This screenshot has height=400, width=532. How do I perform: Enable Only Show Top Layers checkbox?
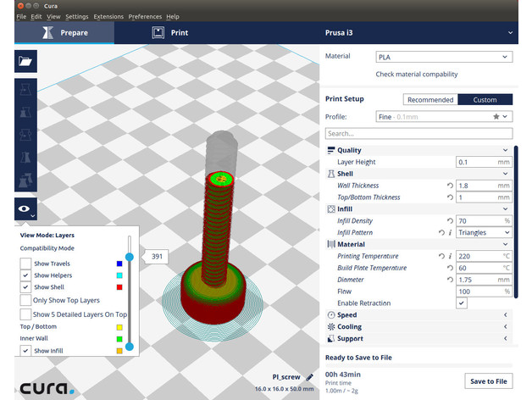coord(25,300)
